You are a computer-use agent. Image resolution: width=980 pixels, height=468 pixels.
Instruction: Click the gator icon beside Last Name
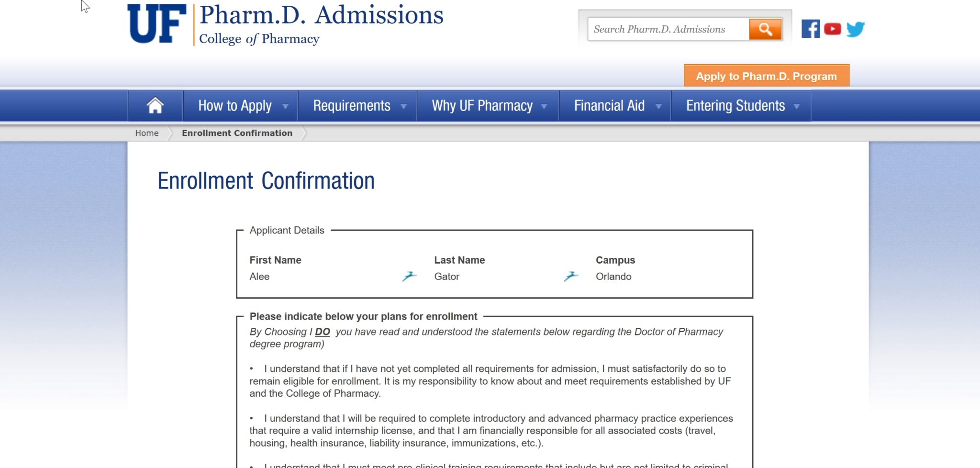(x=410, y=276)
